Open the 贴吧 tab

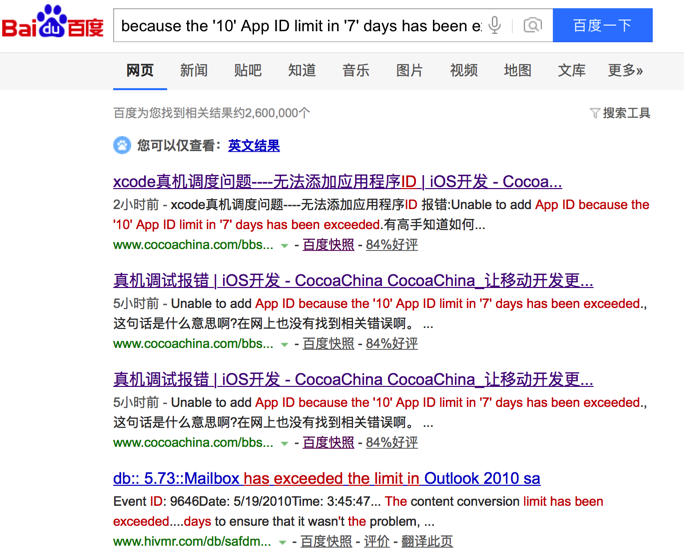coord(247,70)
